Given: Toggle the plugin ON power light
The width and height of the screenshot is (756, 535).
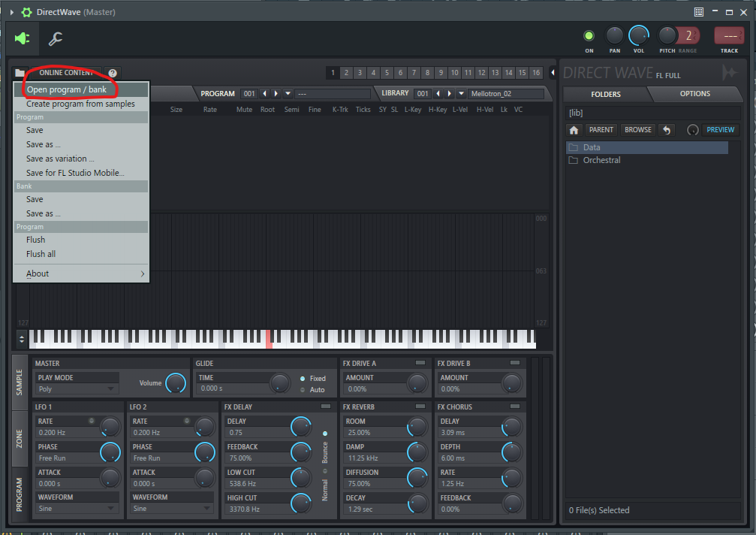Looking at the screenshot, I should (589, 35).
